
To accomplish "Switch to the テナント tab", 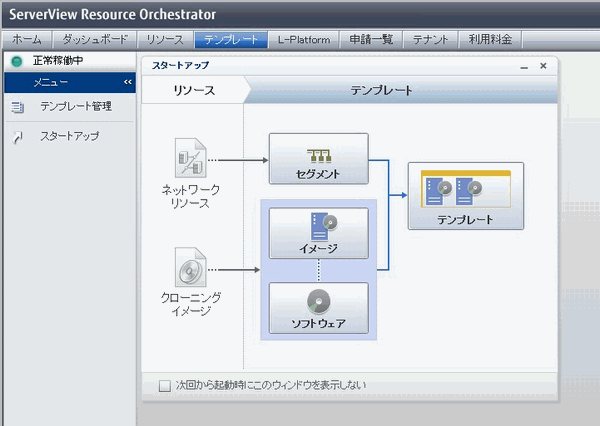I will click(x=430, y=39).
